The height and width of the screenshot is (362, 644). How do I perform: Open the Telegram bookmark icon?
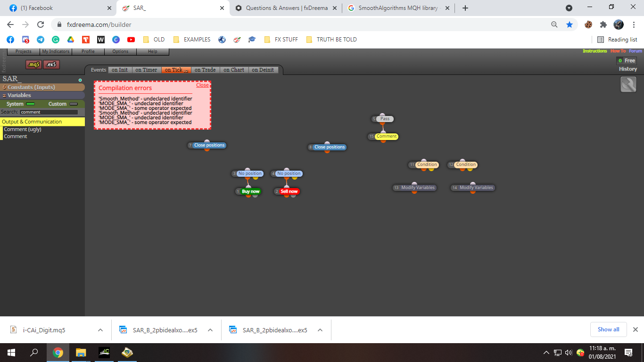click(41, 40)
